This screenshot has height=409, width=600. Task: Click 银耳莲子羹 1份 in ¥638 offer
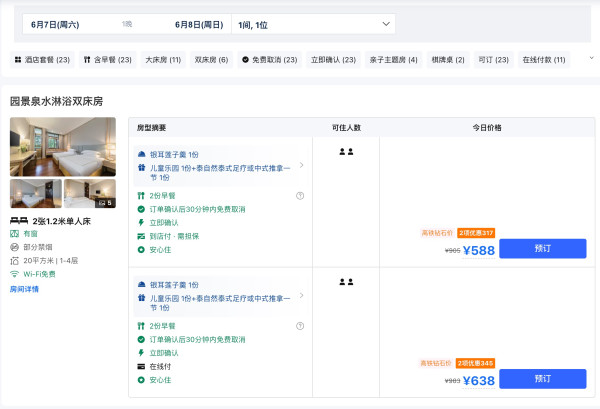coord(174,285)
